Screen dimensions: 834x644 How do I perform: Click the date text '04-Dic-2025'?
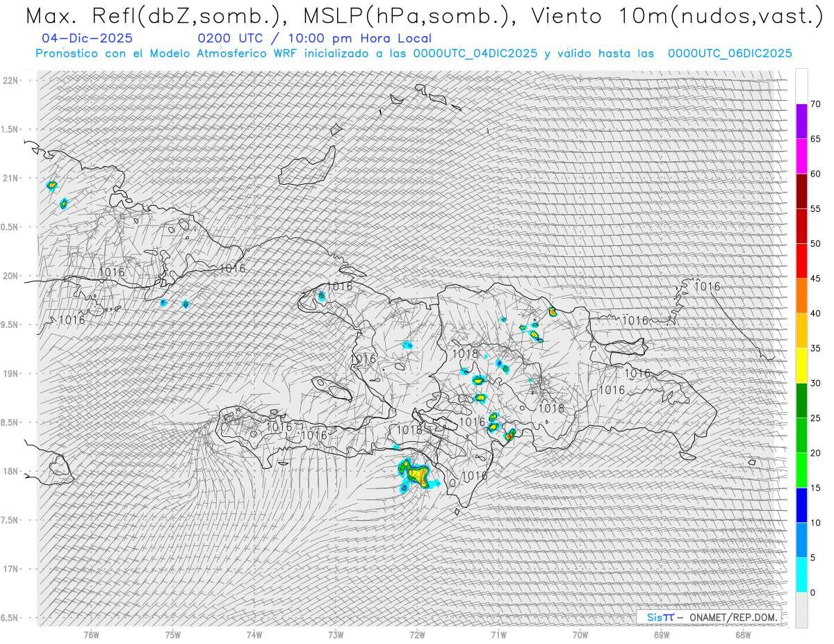pos(87,38)
